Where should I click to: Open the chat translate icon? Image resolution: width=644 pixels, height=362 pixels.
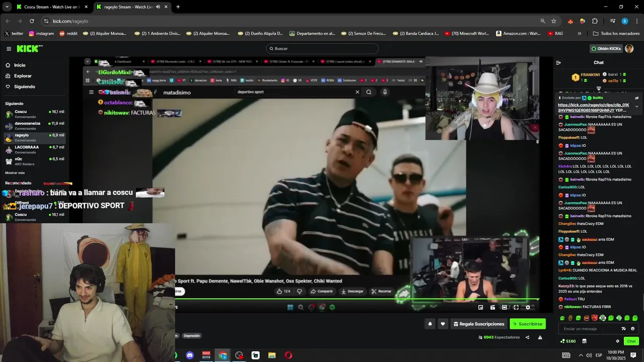tap(624, 329)
